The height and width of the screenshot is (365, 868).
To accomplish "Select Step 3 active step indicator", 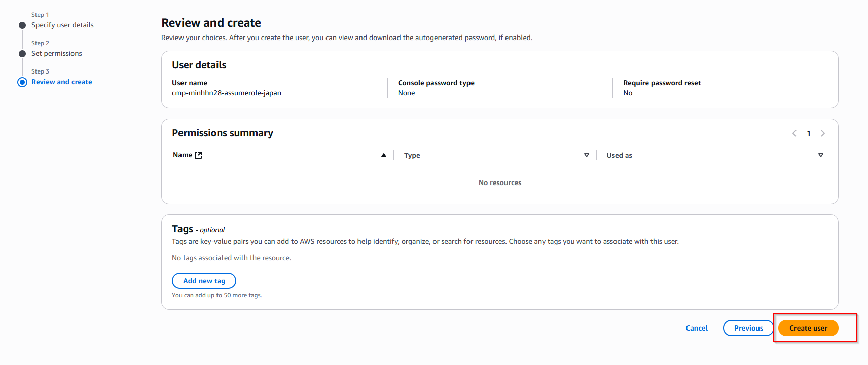I will [x=22, y=82].
